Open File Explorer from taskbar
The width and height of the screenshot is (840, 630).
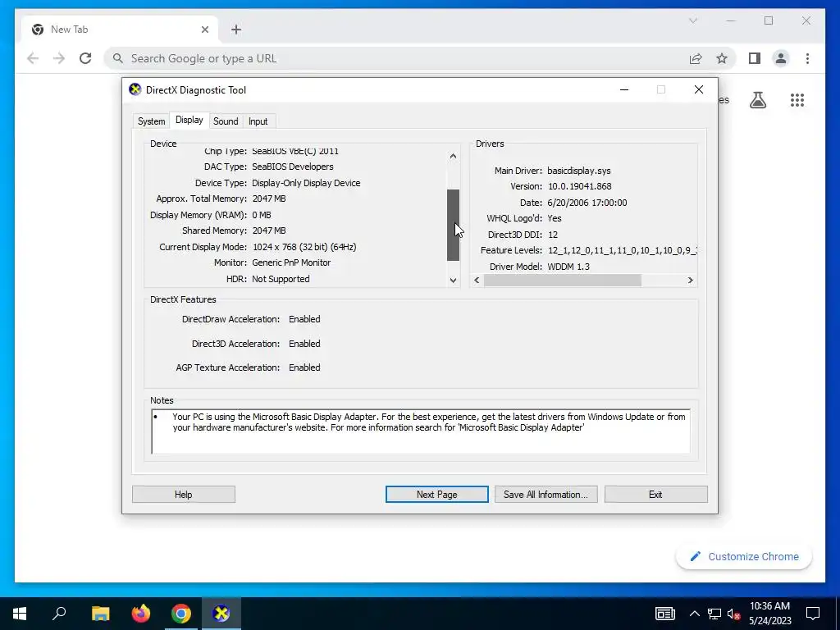100,614
